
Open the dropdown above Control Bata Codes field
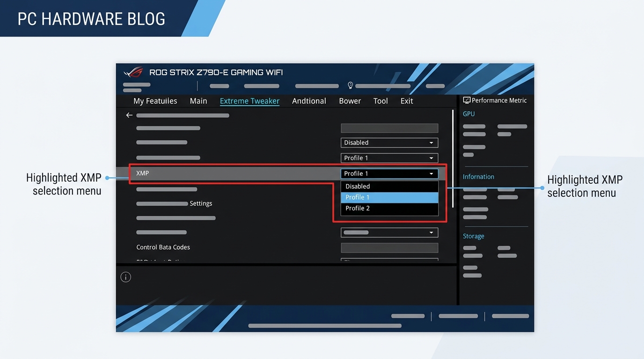[x=389, y=232]
